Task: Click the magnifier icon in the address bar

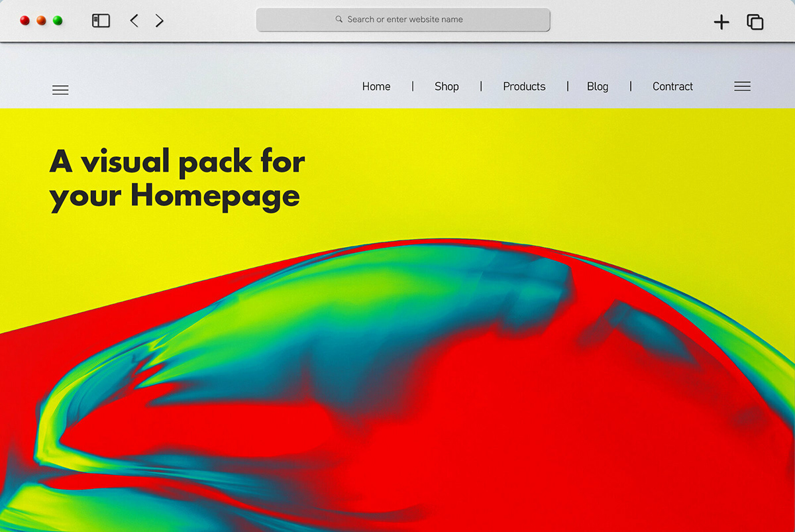Action: click(x=339, y=19)
